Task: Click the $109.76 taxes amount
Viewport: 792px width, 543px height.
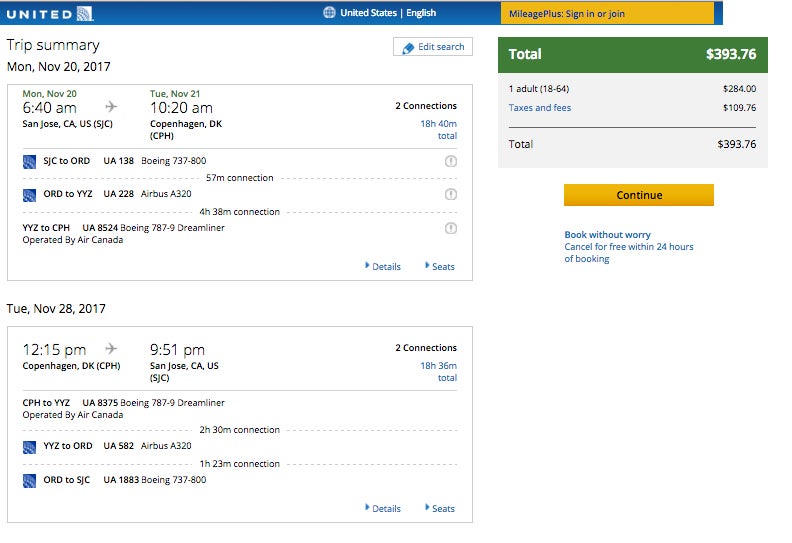Action: point(739,108)
